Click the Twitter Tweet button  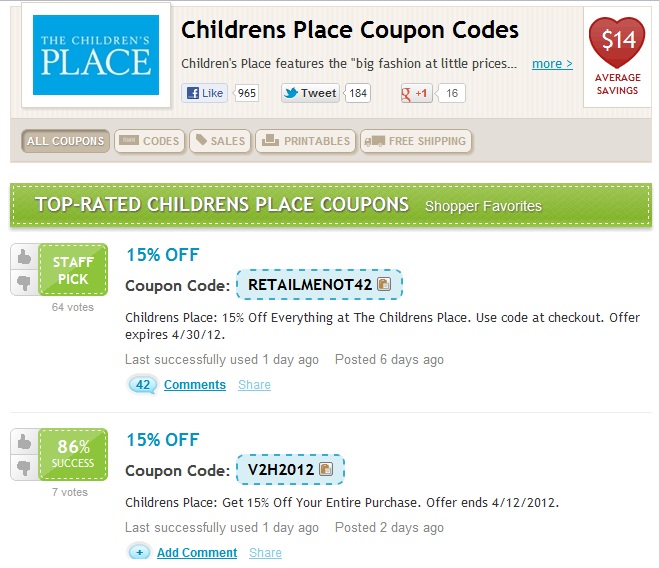310,93
